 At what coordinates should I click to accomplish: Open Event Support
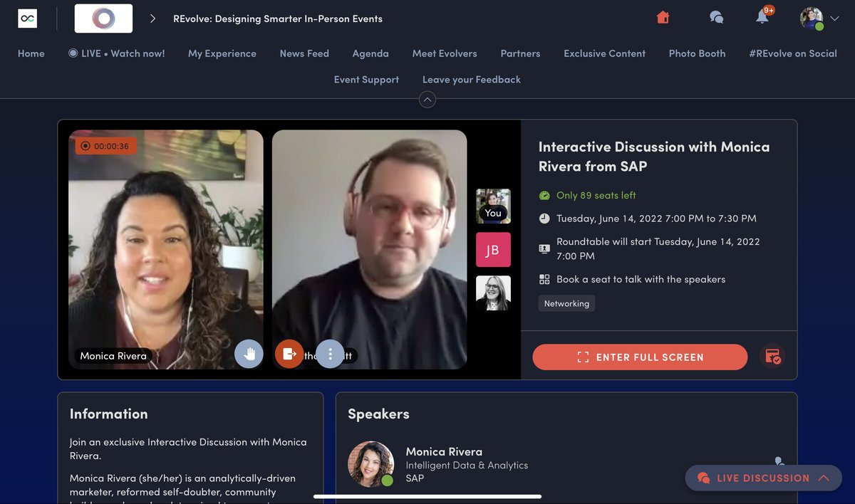(366, 80)
